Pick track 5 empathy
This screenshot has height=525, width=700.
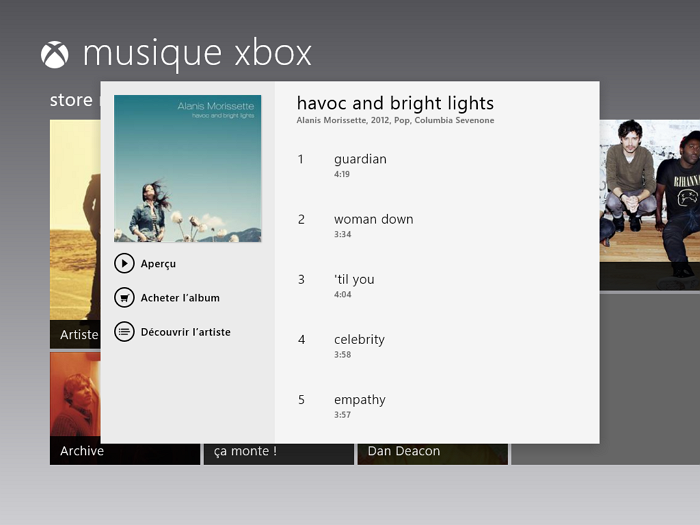tap(359, 400)
